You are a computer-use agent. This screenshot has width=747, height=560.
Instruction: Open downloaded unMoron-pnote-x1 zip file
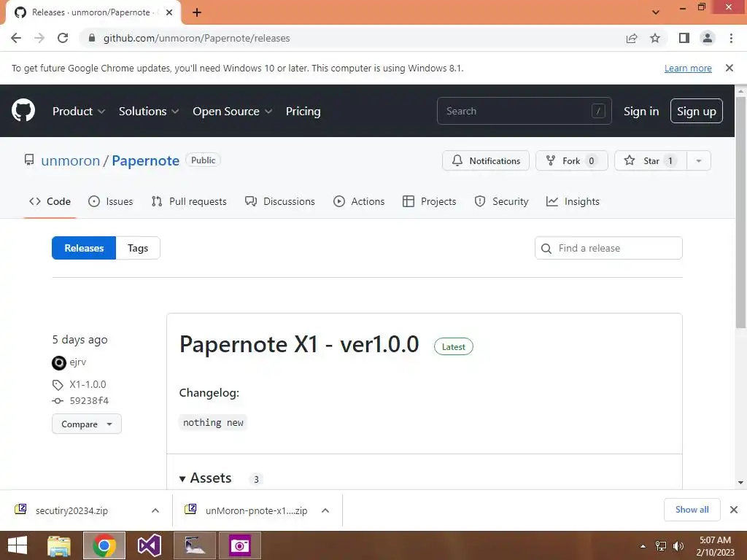click(x=256, y=510)
